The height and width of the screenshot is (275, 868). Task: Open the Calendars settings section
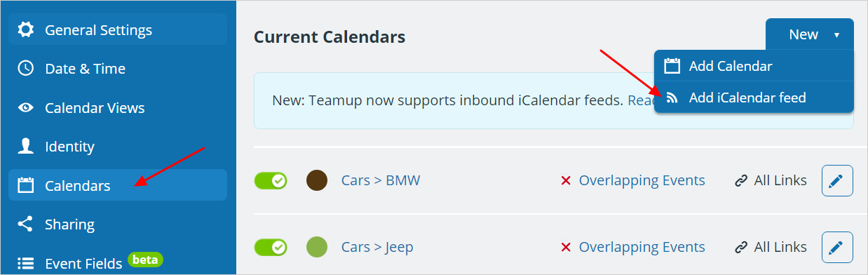tap(118, 185)
